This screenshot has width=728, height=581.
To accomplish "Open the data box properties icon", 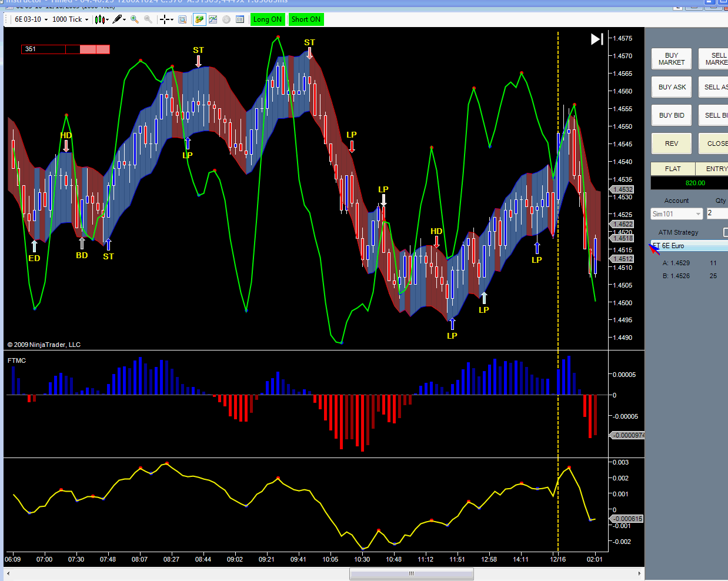I will coord(240,19).
